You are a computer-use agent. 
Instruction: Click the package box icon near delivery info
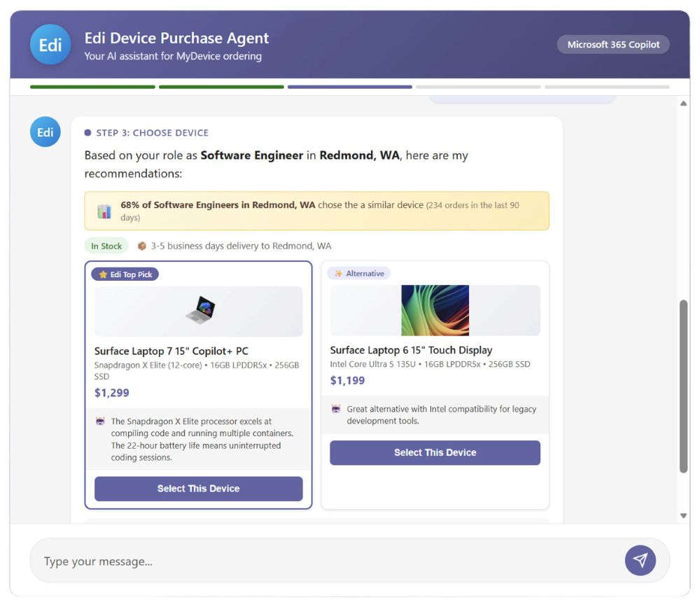coord(141,246)
